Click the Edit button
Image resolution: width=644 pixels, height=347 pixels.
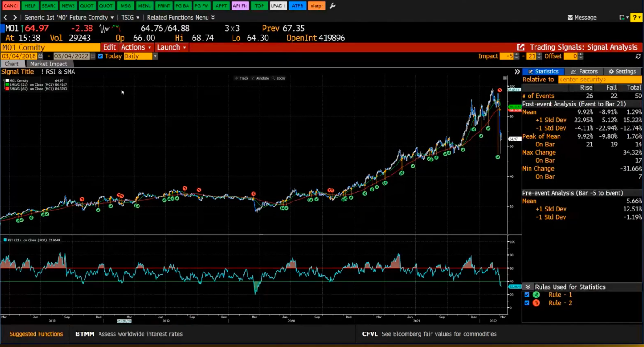point(109,47)
